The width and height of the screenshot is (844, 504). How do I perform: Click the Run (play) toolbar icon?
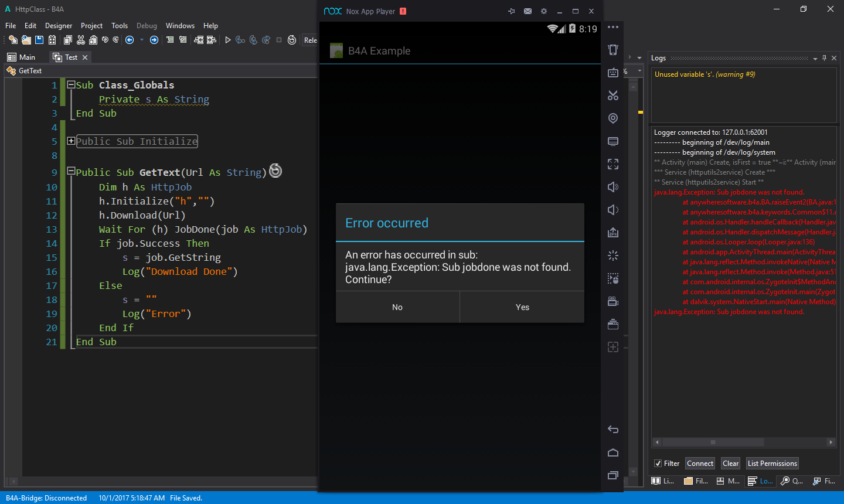228,40
